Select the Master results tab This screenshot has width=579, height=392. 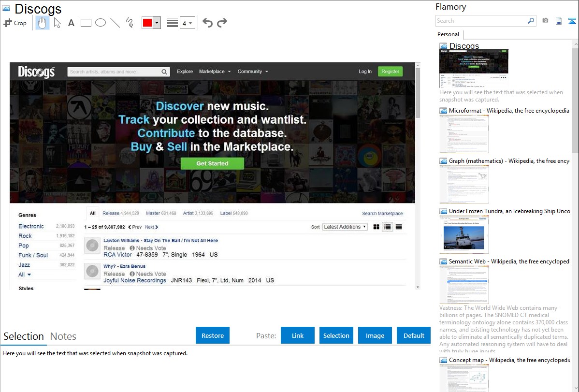point(161,213)
